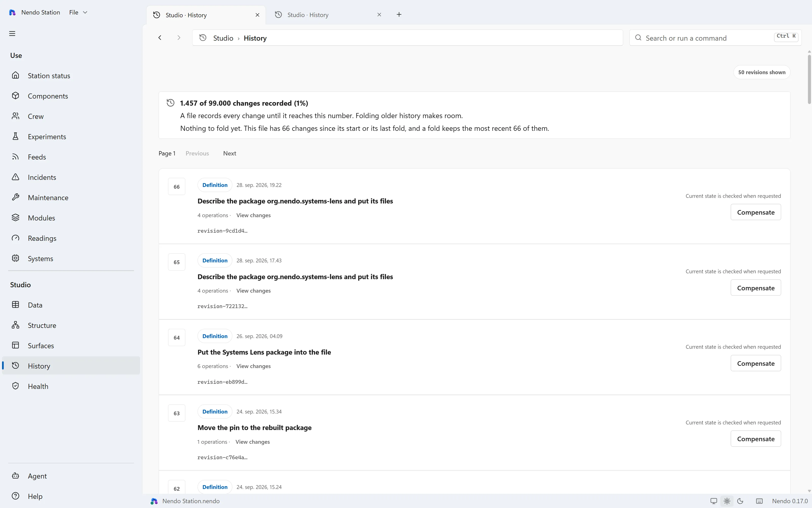Add a new tab with the plus button
The height and width of the screenshot is (508, 812).
click(x=399, y=14)
